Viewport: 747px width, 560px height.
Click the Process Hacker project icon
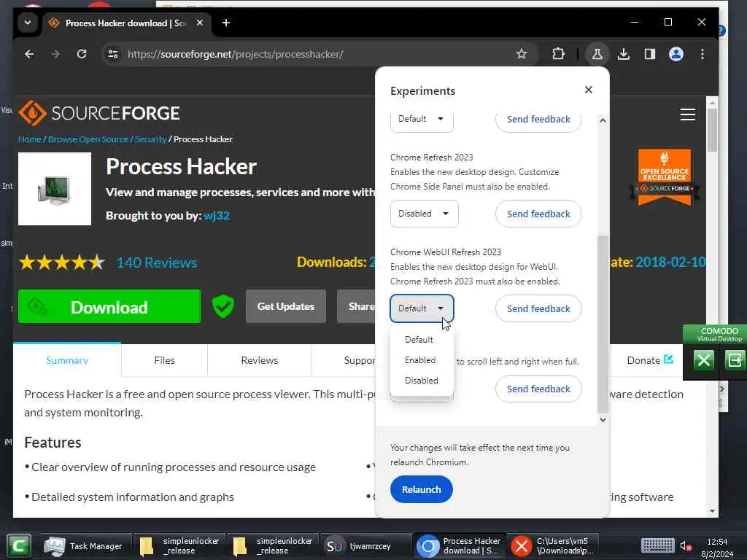point(55,189)
